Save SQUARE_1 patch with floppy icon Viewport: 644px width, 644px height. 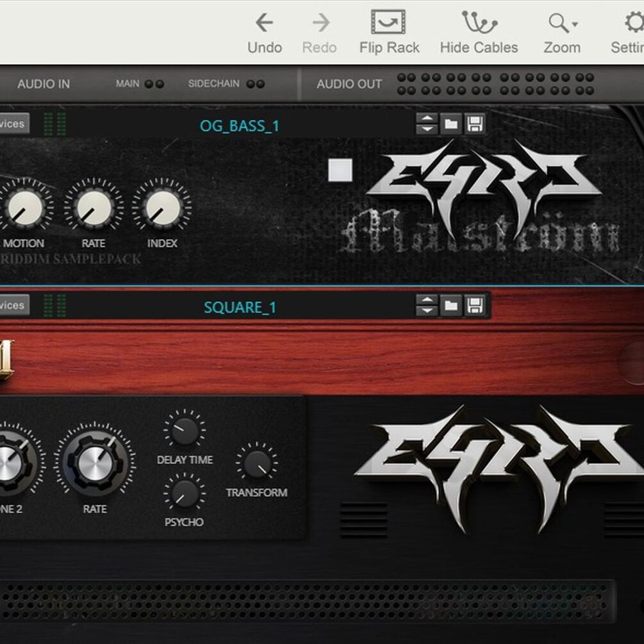click(475, 306)
